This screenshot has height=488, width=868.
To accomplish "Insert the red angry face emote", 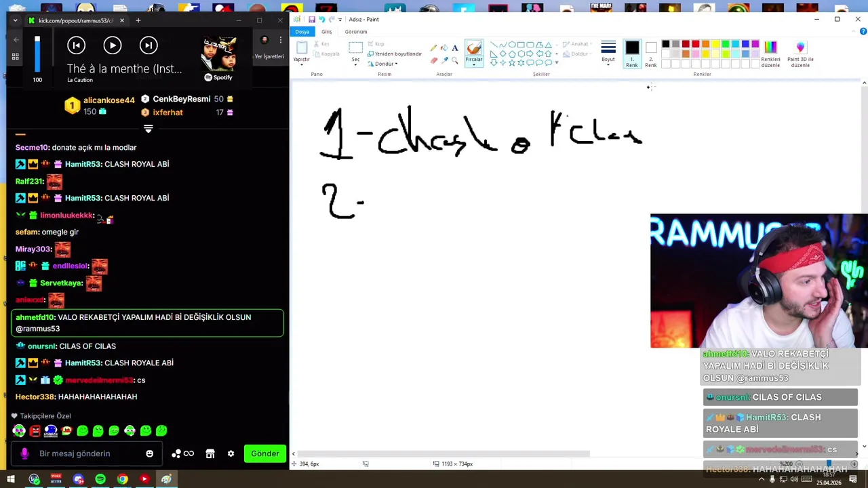I will [35, 431].
